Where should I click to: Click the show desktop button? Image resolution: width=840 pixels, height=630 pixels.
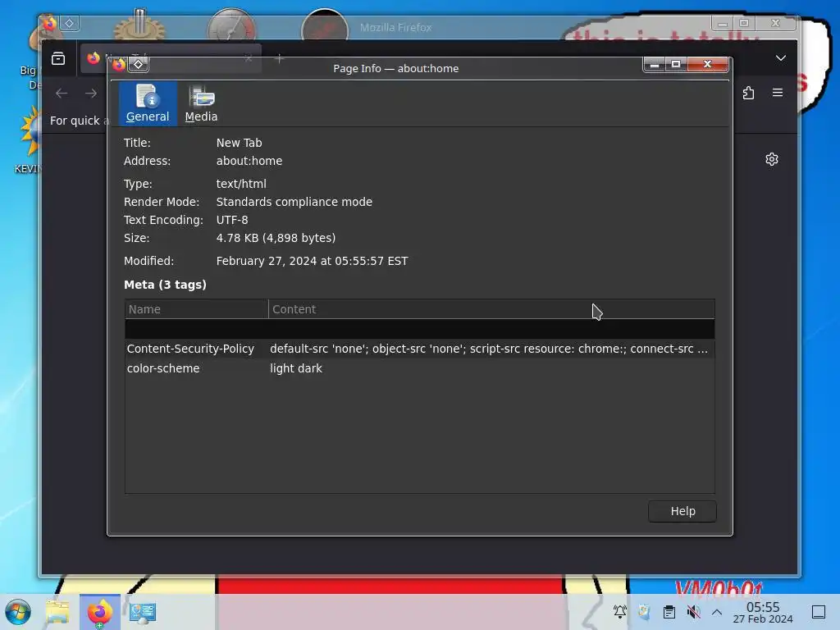click(x=819, y=612)
